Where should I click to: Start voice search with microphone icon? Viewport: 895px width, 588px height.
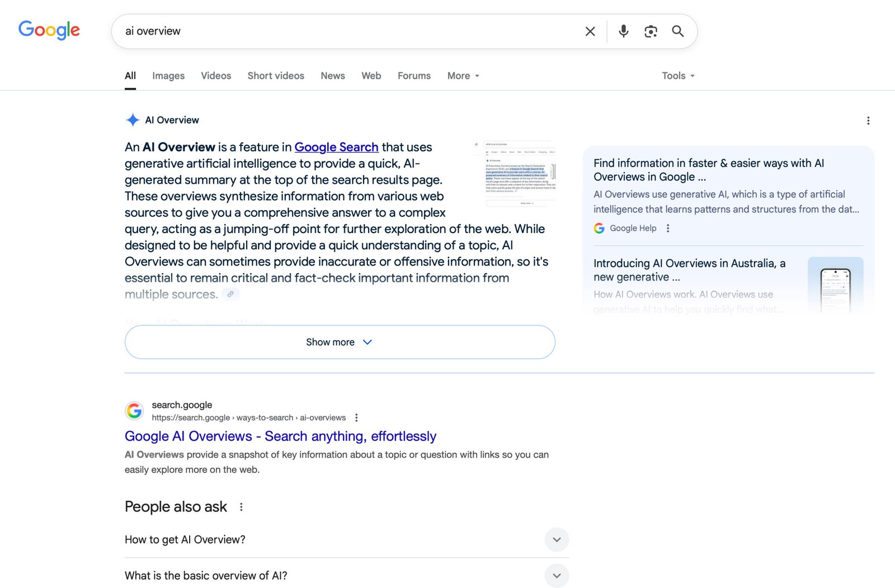pyautogui.click(x=623, y=31)
